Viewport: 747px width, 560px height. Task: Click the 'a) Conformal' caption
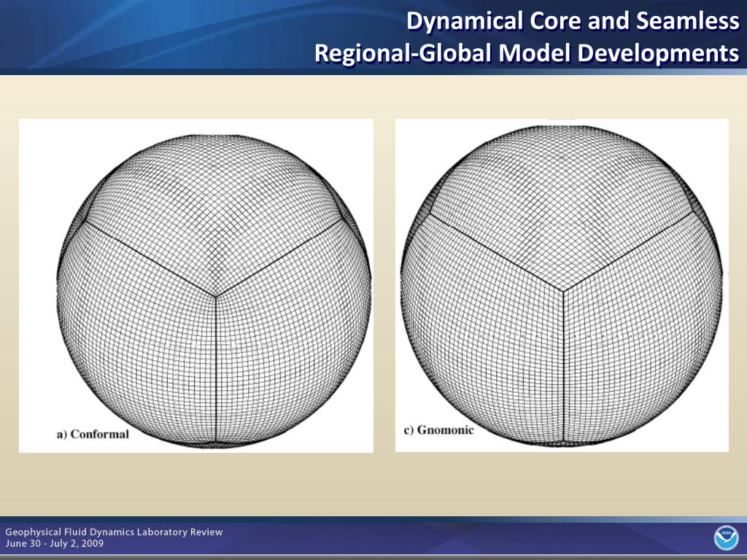pos(93,435)
